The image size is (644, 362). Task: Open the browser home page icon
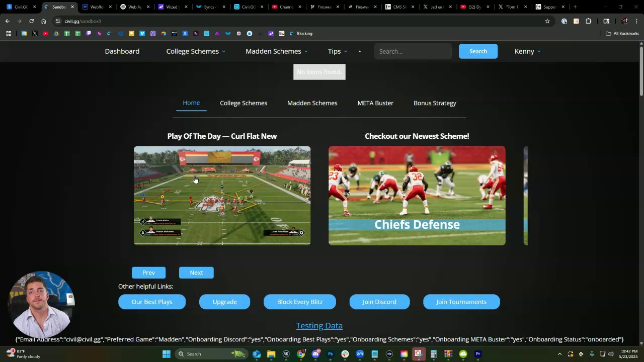[x=43, y=21]
